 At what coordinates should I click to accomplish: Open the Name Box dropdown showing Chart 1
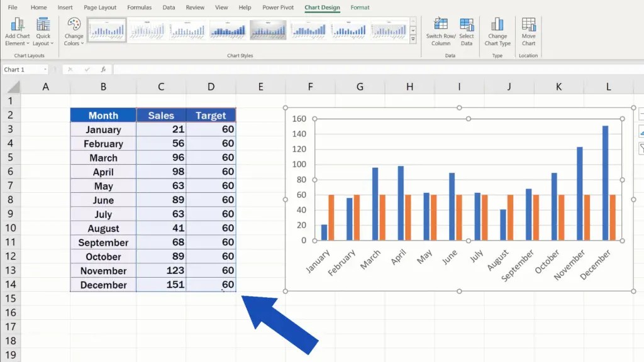(45, 69)
